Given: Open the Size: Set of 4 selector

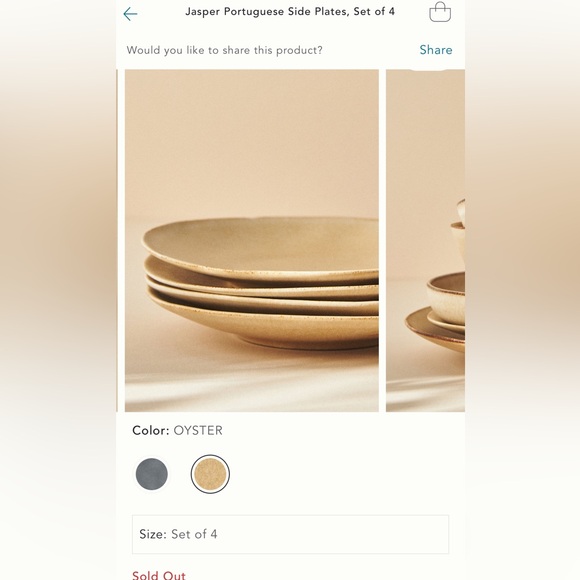Looking at the screenshot, I should 290,534.
